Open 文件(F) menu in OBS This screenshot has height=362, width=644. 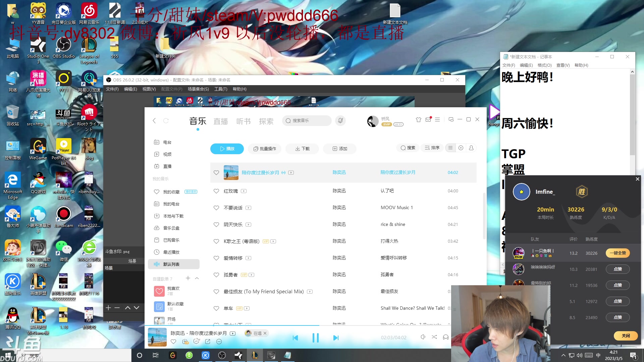tap(112, 89)
